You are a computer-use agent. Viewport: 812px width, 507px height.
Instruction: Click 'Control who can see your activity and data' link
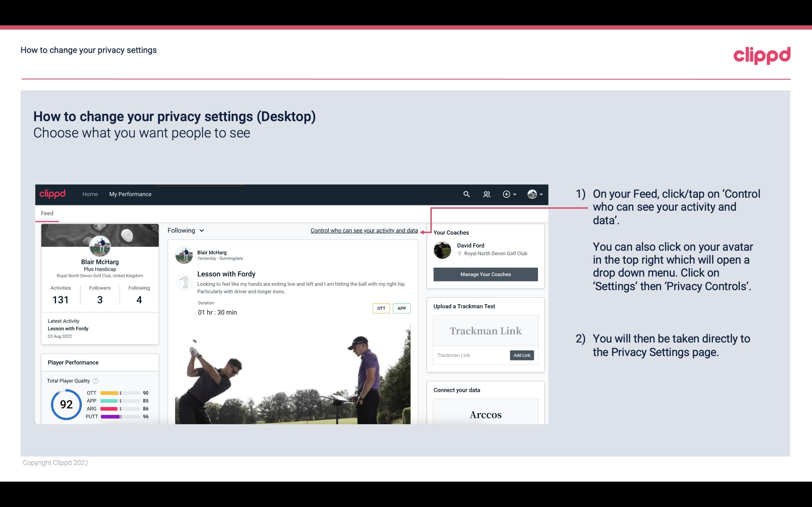tap(364, 230)
